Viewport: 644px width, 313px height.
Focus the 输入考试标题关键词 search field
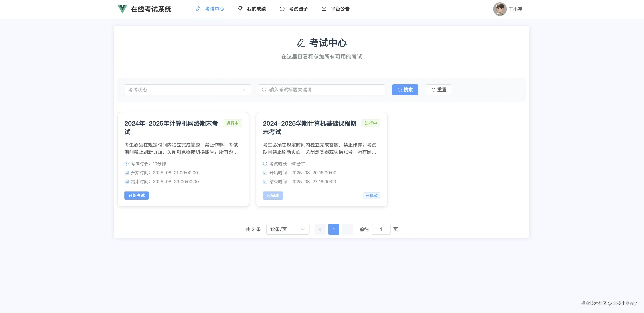(x=325, y=90)
